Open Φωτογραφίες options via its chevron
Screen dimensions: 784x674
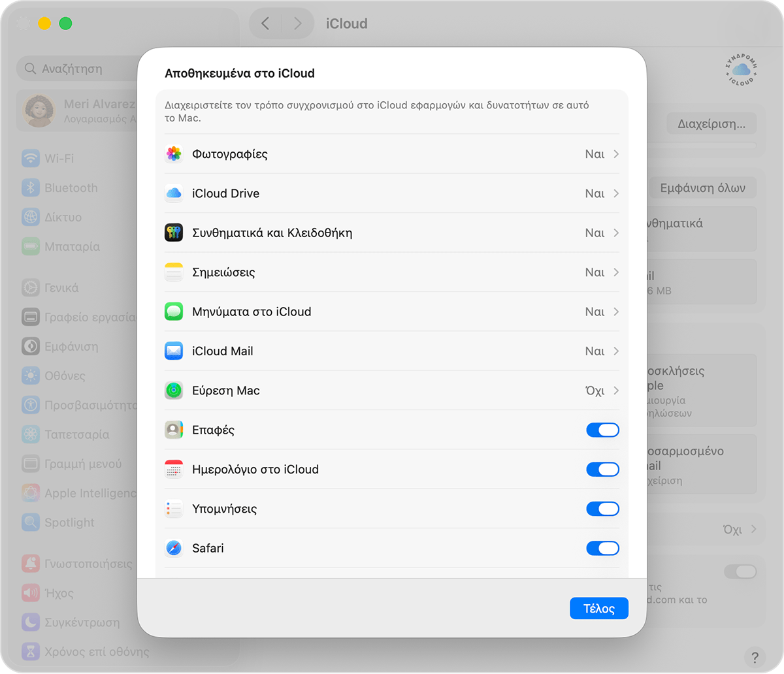615,154
